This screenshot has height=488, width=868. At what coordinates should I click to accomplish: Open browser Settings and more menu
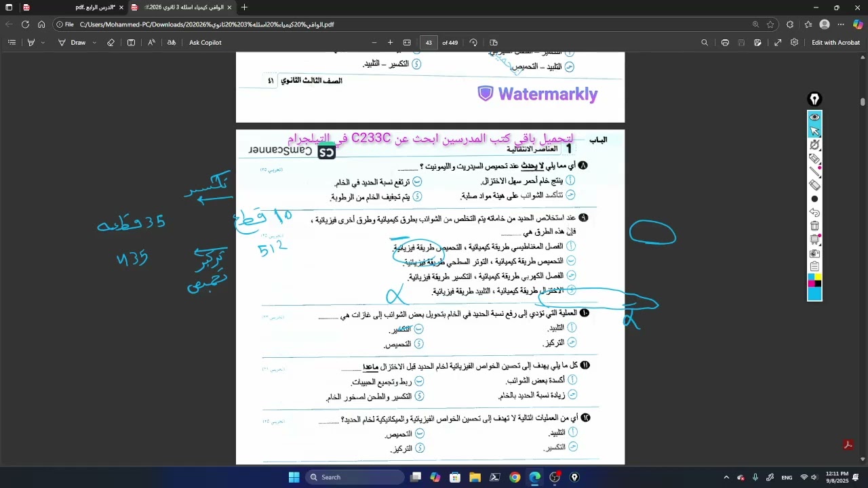tap(841, 24)
